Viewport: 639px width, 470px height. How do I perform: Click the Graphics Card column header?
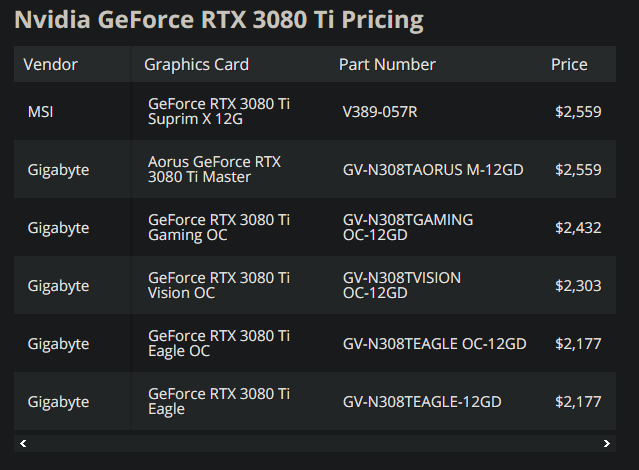click(x=196, y=65)
